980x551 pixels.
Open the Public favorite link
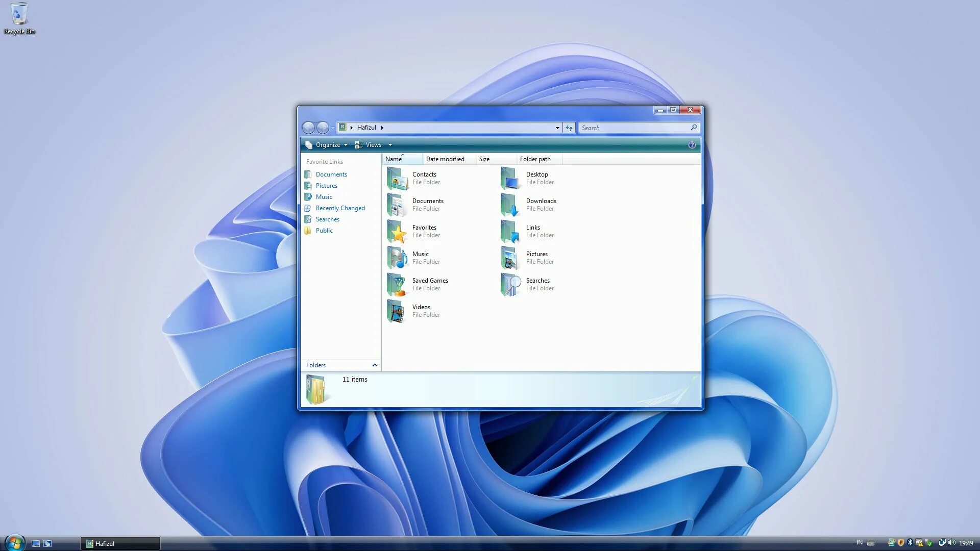click(324, 231)
